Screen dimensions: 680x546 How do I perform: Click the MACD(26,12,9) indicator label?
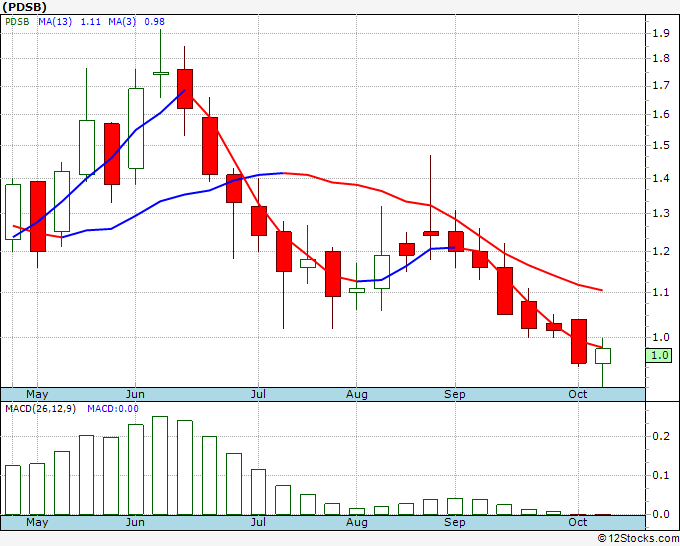click(x=40, y=409)
